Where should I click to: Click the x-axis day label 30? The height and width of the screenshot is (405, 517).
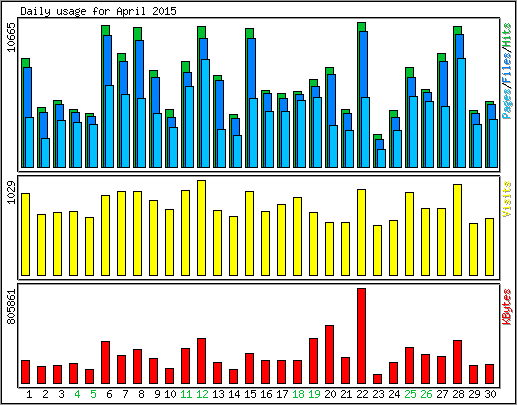490,394
